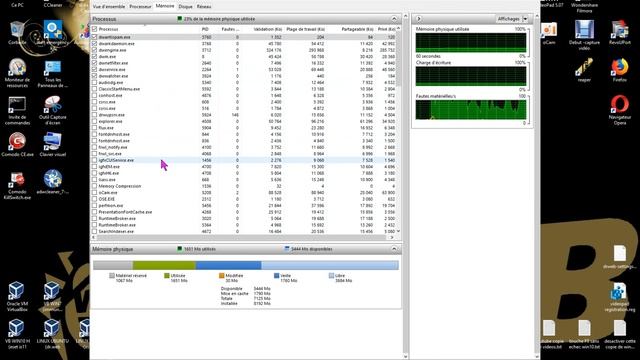
Task: Select igfxCUIService.exe process row
Action: 243,160
